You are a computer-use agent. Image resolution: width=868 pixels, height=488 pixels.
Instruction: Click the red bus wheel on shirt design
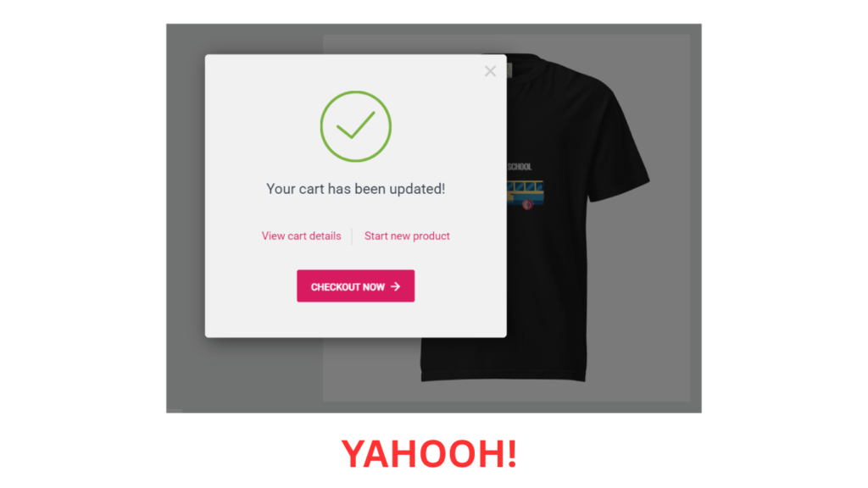[527, 205]
